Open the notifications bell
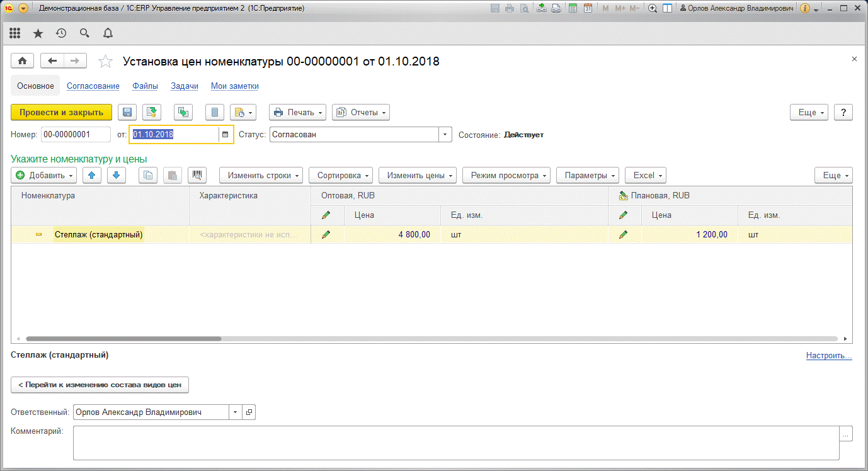Viewport: 868px width, 471px height. pos(108,33)
